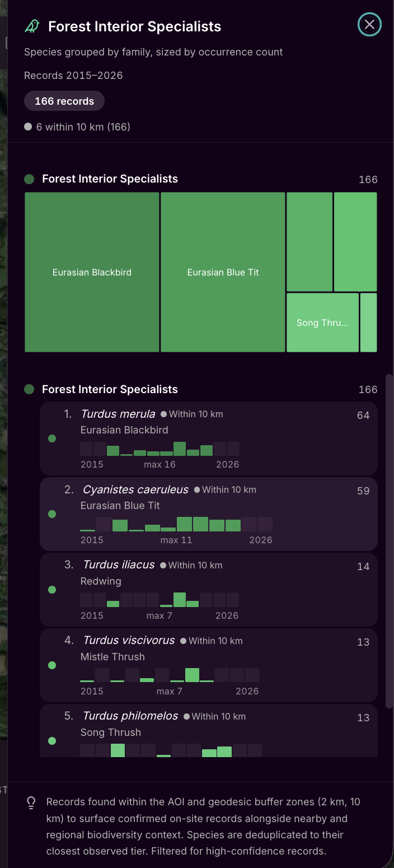Screen dimensions: 394x868
Task: Open the Turdus viscivorus species row
Action: point(209,665)
